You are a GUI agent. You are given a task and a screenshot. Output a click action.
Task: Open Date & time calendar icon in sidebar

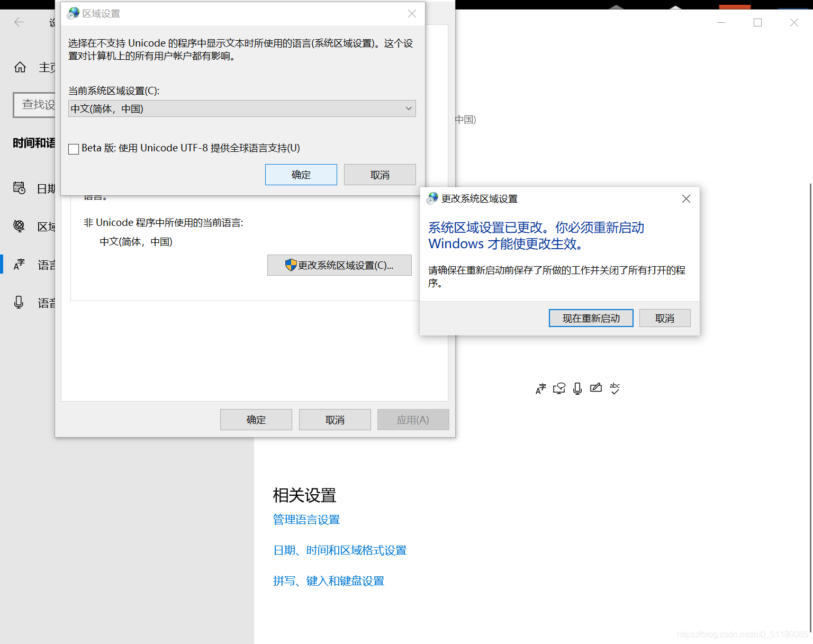coord(20,188)
